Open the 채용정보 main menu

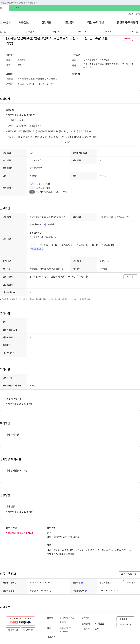[x=23, y=23]
